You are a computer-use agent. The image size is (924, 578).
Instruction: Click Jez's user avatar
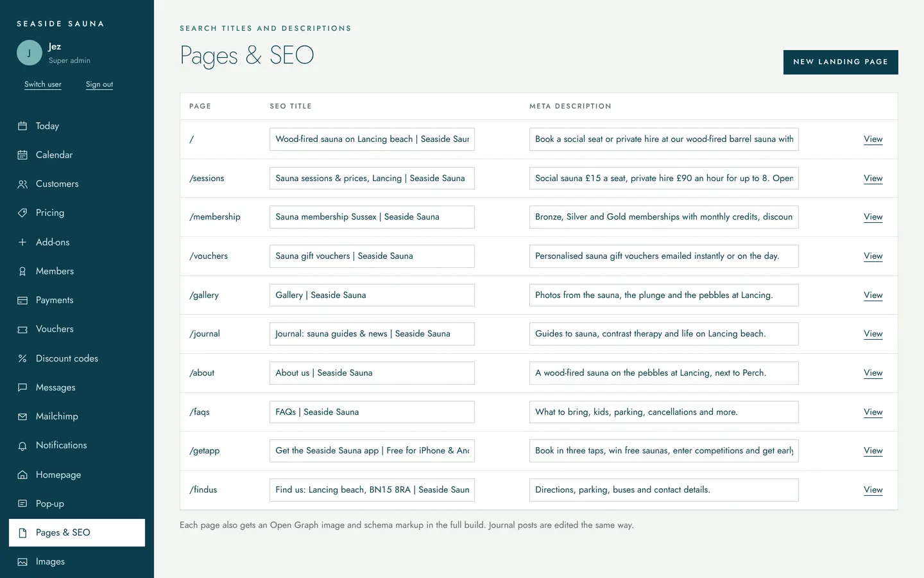pyautogui.click(x=30, y=53)
